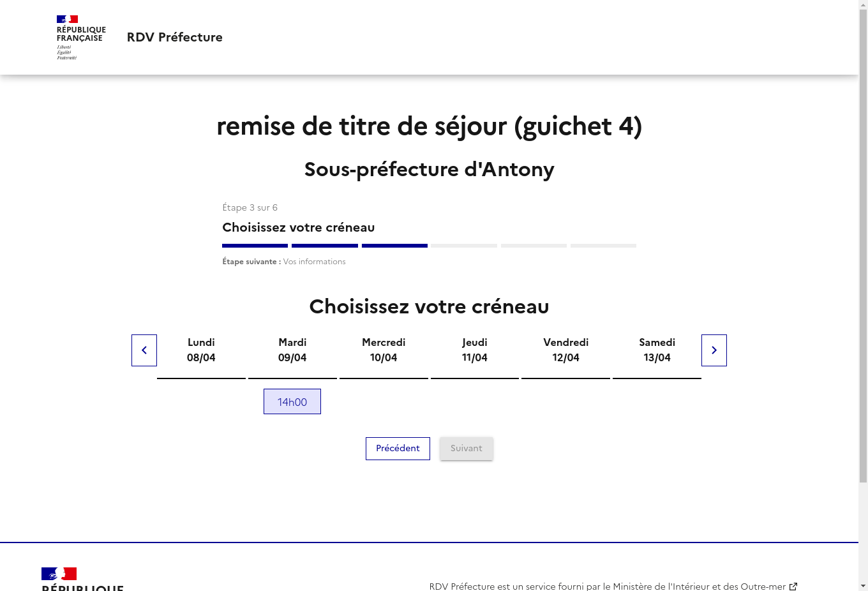
Task: Click 'Étape suivante : Vos informations' text
Action: point(284,262)
